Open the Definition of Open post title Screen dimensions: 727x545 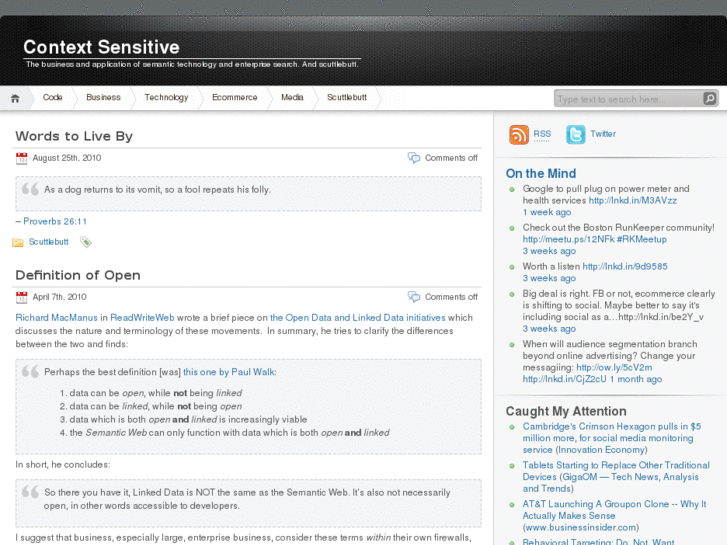pyautogui.click(x=78, y=276)
